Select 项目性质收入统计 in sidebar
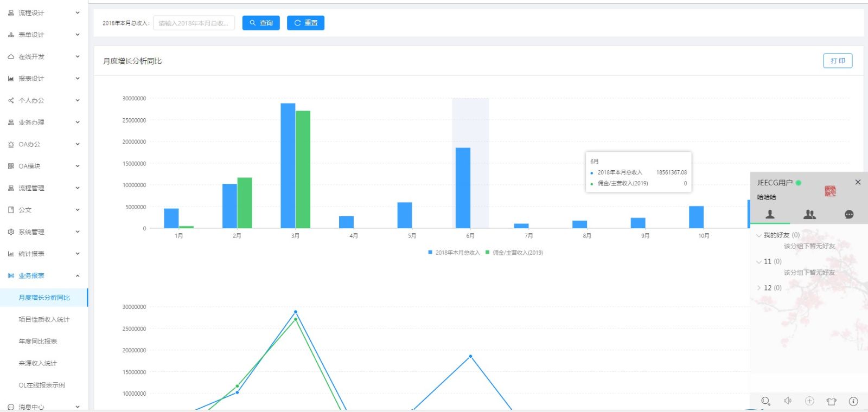Image resolution: width=868 pixels, height=412 pixels. click(44, 319)
